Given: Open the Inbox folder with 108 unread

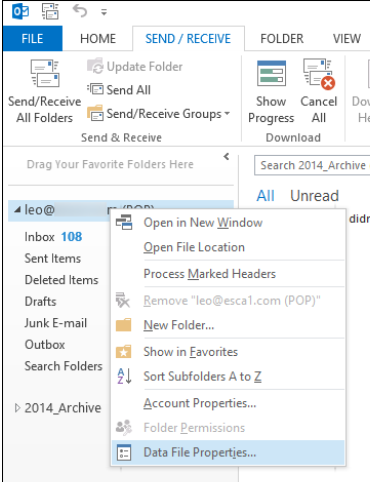Looking at the screenshot, I should point(53,237).
